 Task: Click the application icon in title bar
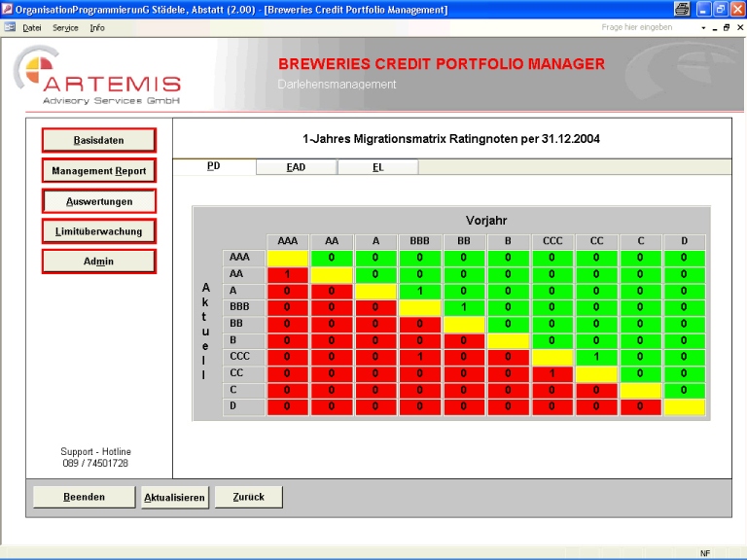click(x=7, y=9)
